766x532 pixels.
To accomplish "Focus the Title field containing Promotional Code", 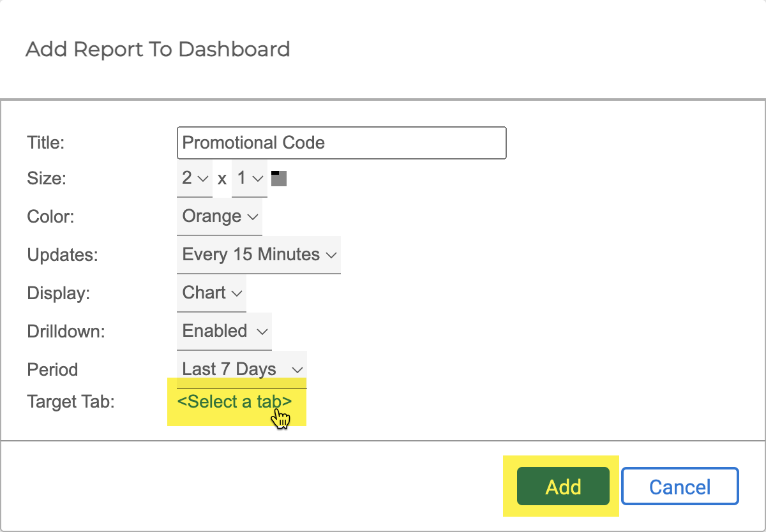I will (341, 143).
